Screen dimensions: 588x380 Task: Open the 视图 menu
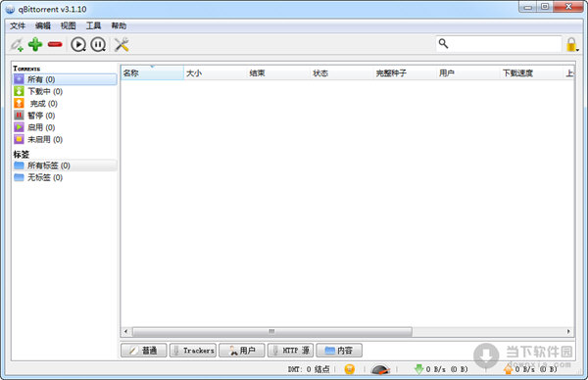(x=68, y=25)
